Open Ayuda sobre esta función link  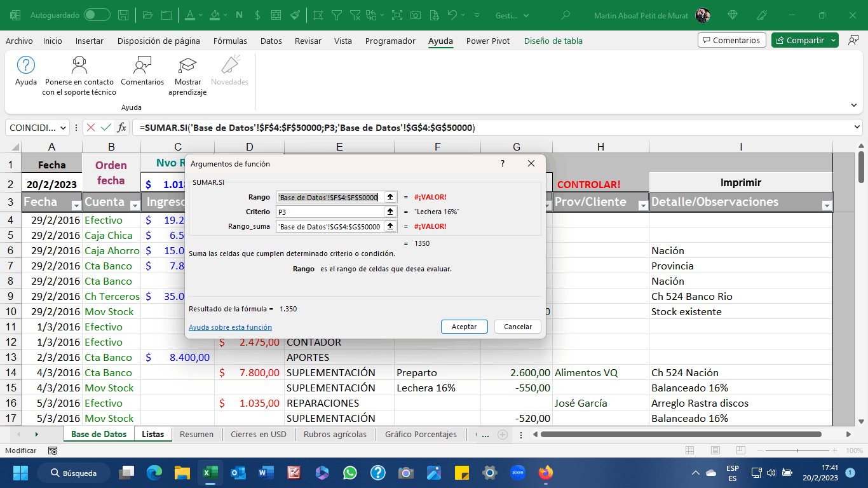pyautogui.click(x=230, y=327)
